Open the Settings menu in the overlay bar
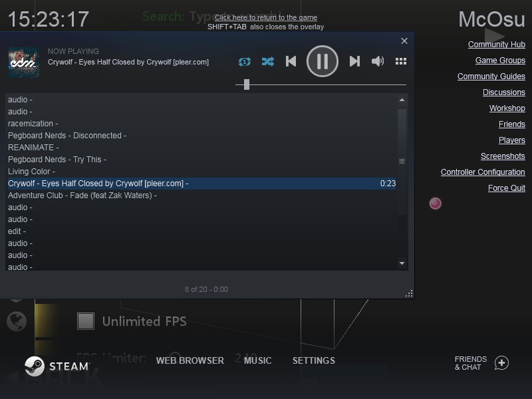This screenshot has height=399, width=532. click(x=313, y=360)
